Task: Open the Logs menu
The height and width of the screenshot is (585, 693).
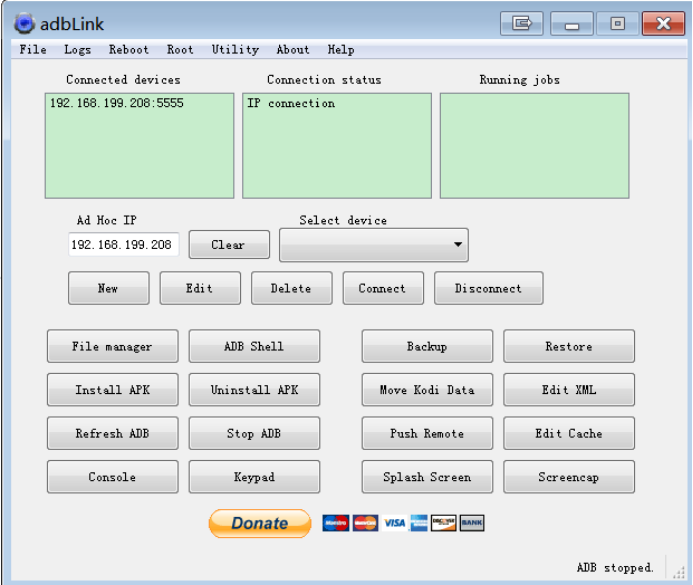Action: [x=78, y=50]
